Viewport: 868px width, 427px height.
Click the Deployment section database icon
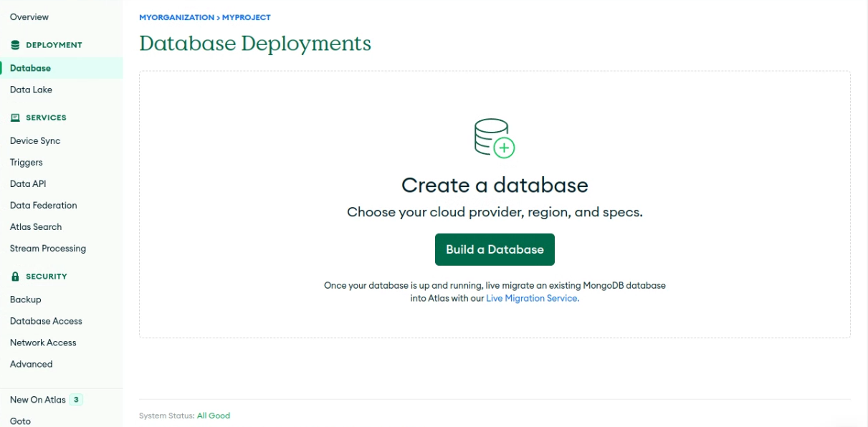click(15, 45)
